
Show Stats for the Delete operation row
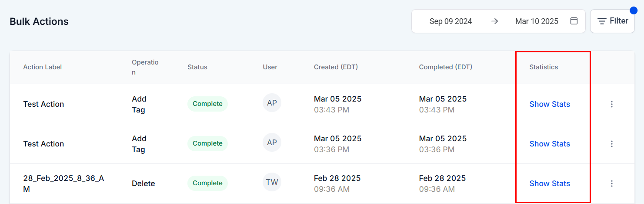pyautogui.click(x=549, y=184)
